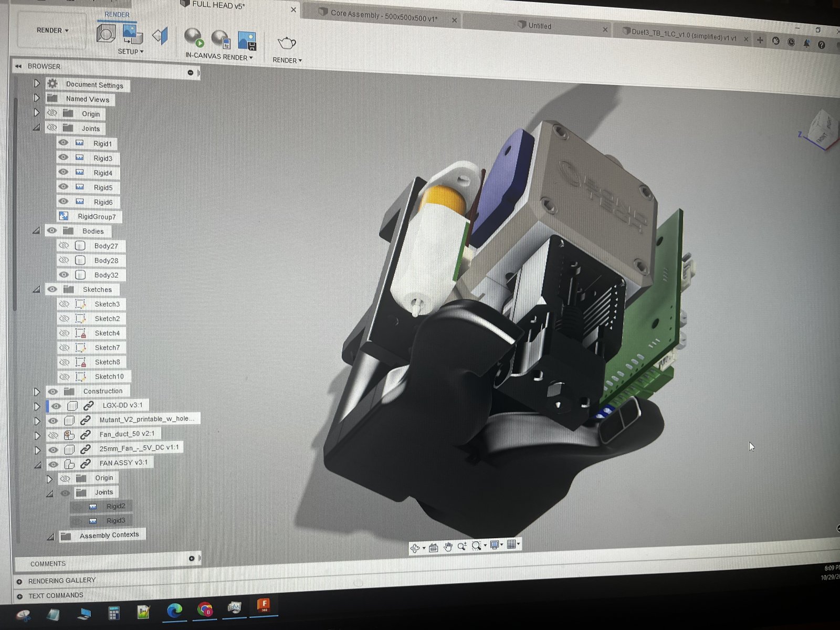
Task: Add a new design tab
Action: pyautogui.click(x=760, y=40)
